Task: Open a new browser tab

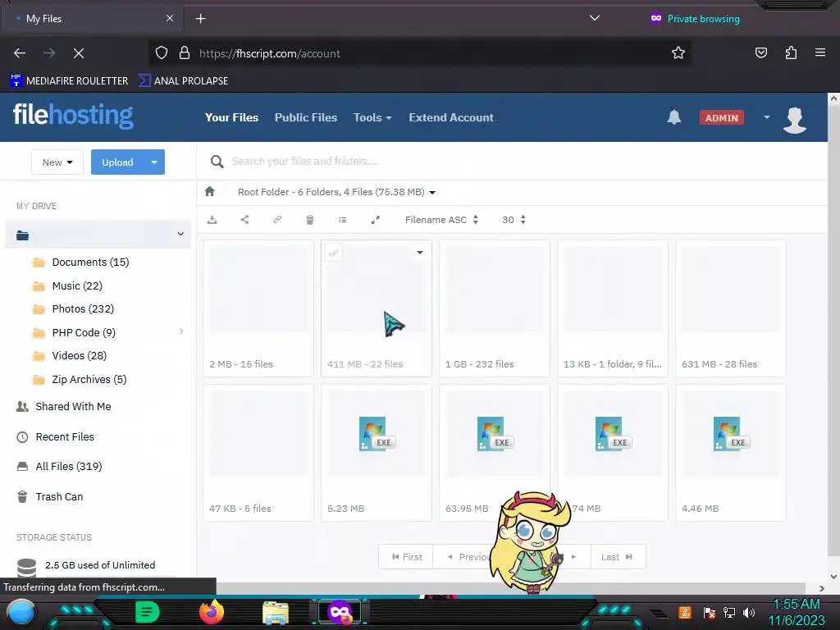Action: pyautogui.click(x=200, y=19)
